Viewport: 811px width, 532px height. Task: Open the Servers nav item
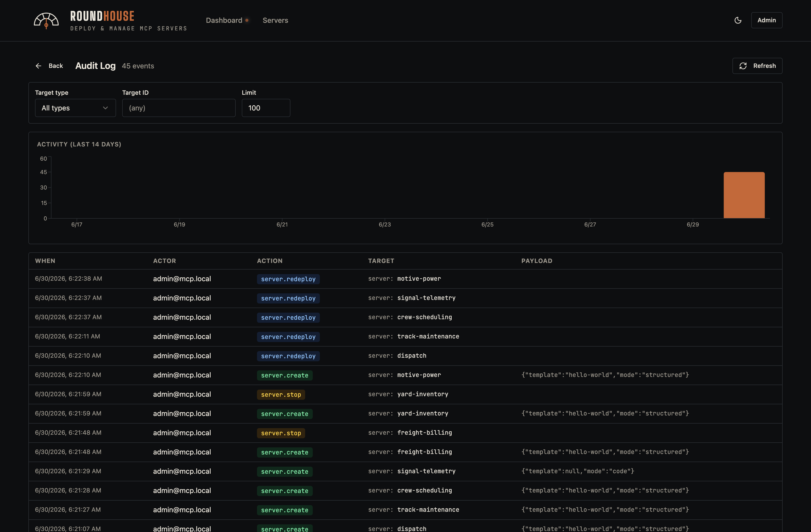(275, 21)
